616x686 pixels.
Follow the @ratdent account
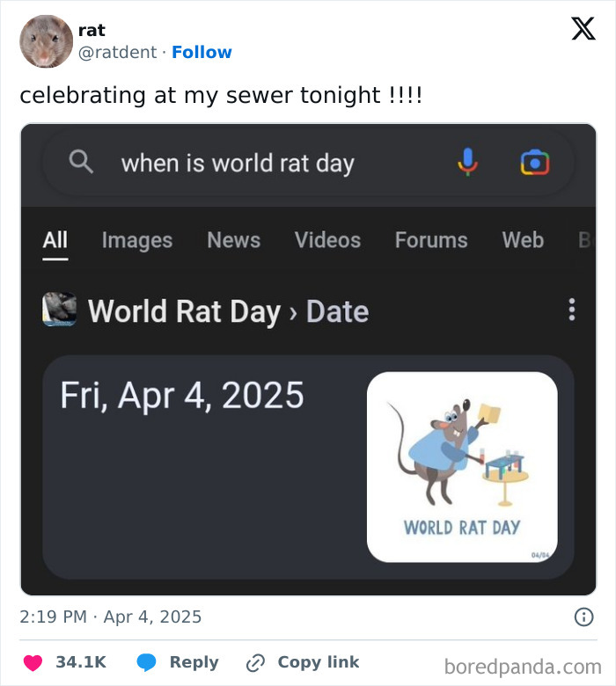point(202,52)
